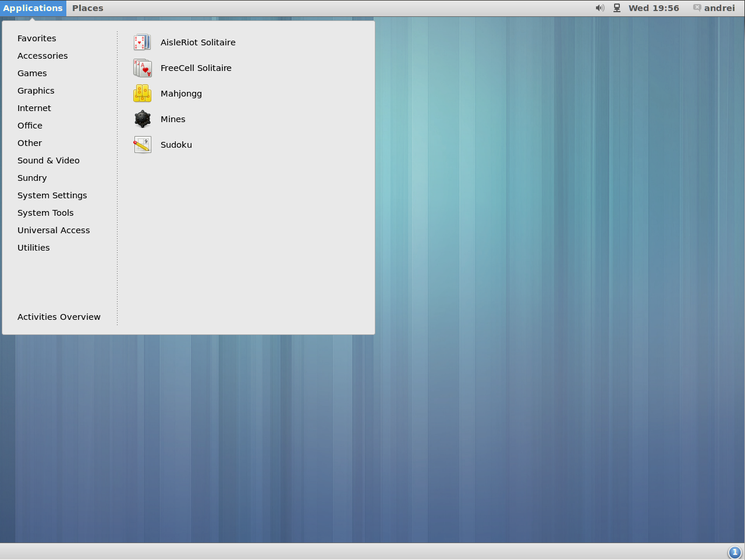The image size is (745, 560).
Task: Click the Mines label
Action: [173, 119]
